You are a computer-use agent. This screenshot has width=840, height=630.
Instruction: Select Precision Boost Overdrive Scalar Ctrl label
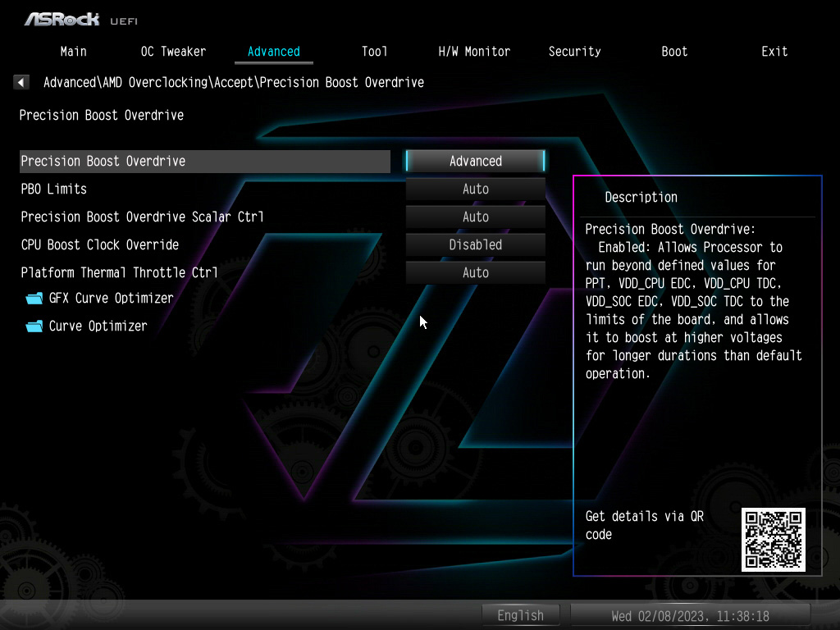(142, 217)
